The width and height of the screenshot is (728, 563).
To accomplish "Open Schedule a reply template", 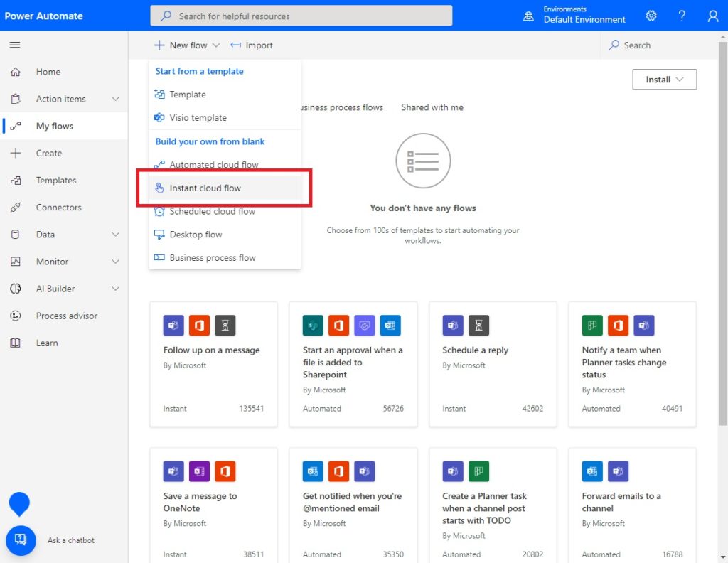I will coord(493,365).
